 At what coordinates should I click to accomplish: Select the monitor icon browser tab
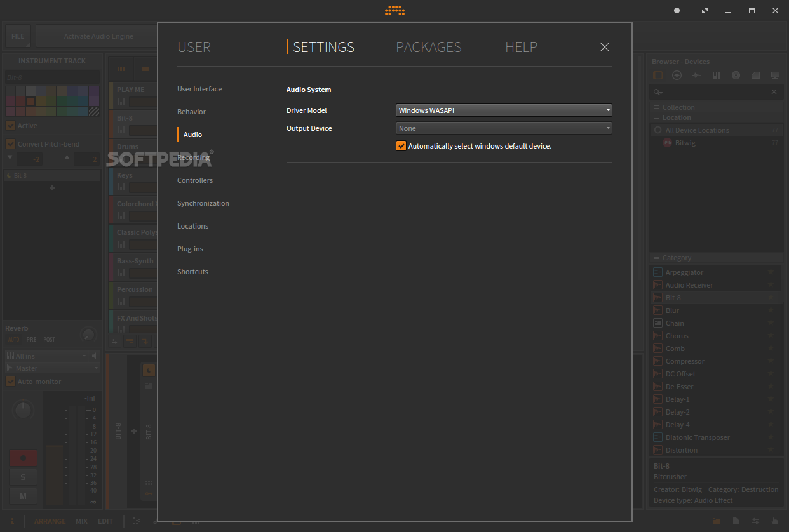pyautogui.click(x=775, y=75)
